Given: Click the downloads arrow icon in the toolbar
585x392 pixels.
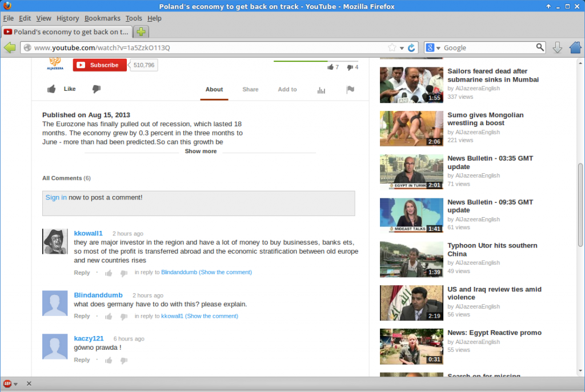Looking at the screenshot, I should click(x=558, y=48).
